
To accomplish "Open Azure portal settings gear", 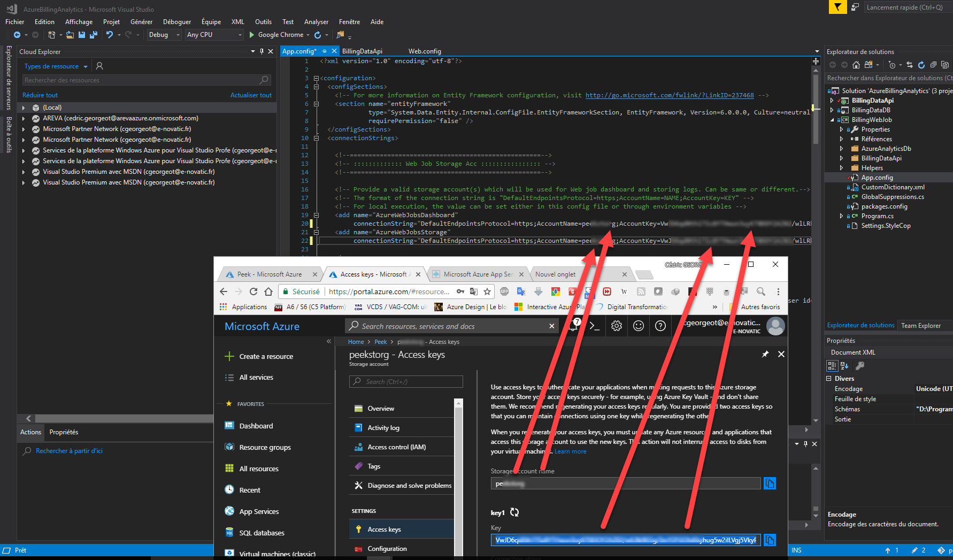I will [x=617, y=326].
